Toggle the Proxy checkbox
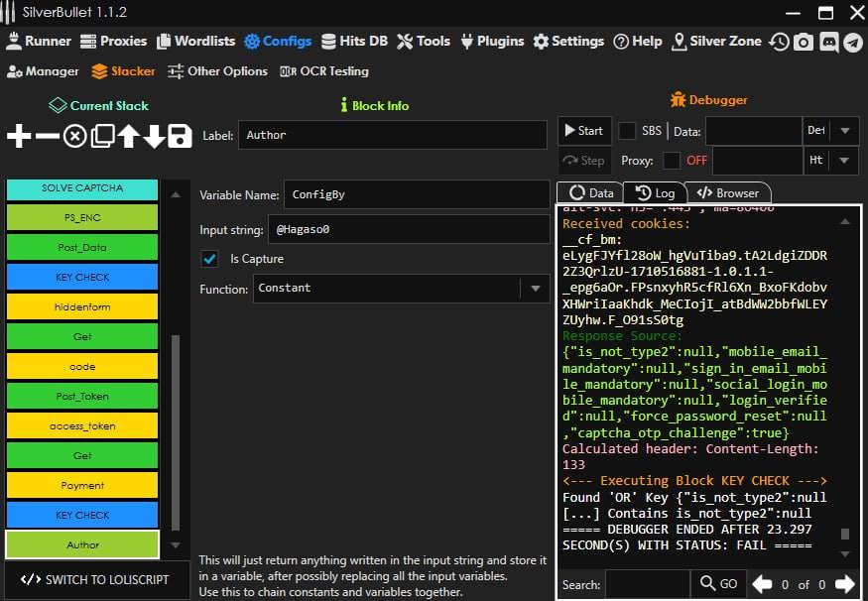 pyautogui.click(x=672, y=161)
